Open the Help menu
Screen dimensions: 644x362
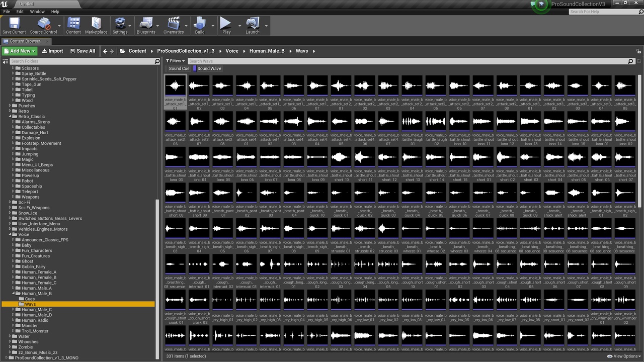(55, 12)
